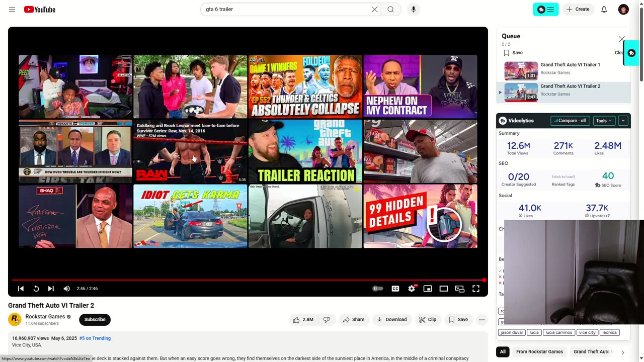Cast video to a TV
Image resolution: width=644 pixels, height=362 pixels.
click(x=460, y=289)
